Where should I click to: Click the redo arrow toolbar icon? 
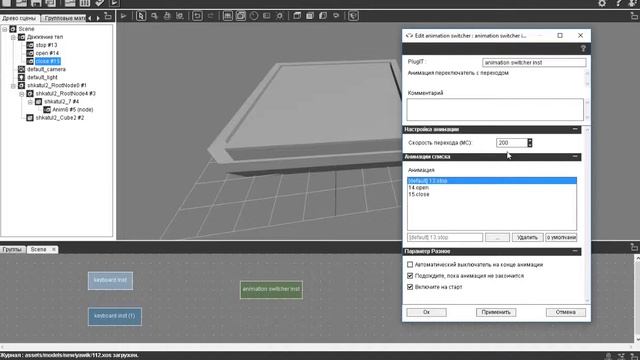coord(211,16)
